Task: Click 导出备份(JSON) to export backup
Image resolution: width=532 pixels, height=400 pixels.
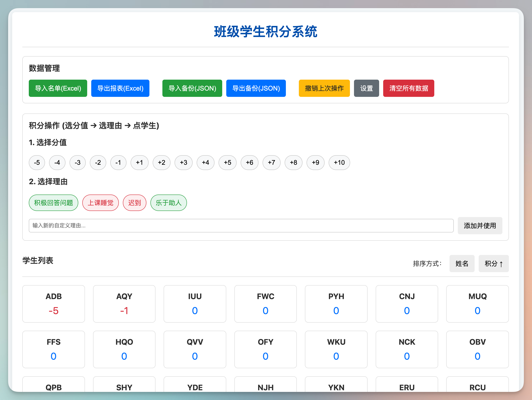Action: click(x=256, y=88)
